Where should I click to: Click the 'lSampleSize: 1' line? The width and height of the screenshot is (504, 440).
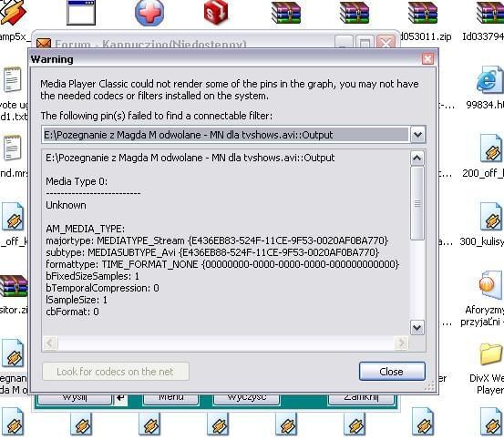[77, 300]
